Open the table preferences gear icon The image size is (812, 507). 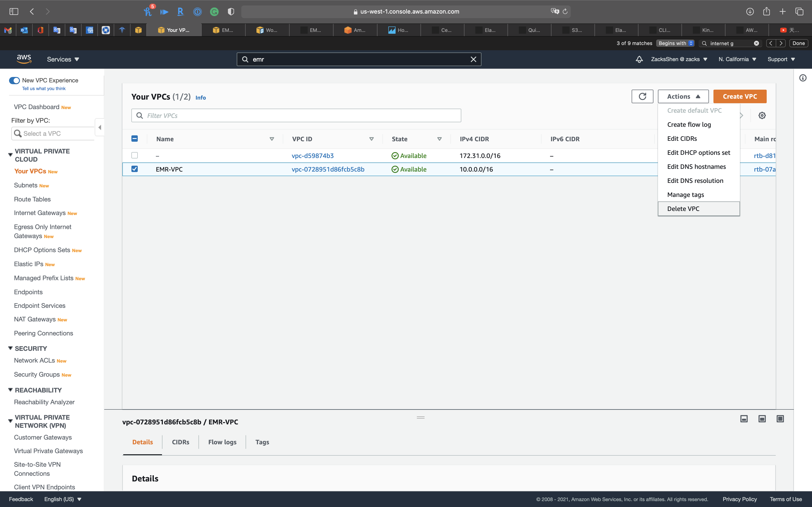pyautogui.click(x=762, y=116)
